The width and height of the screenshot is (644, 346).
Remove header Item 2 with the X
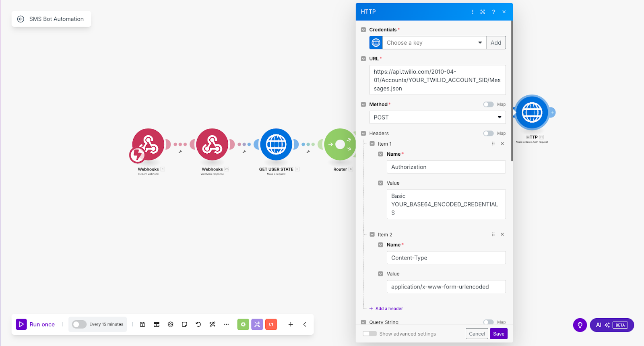(x=502, y=235)
